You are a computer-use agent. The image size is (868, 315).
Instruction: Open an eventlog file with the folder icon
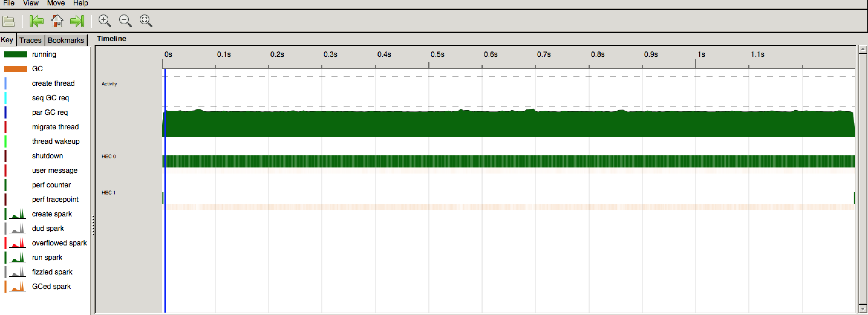(x=9, y=21)
